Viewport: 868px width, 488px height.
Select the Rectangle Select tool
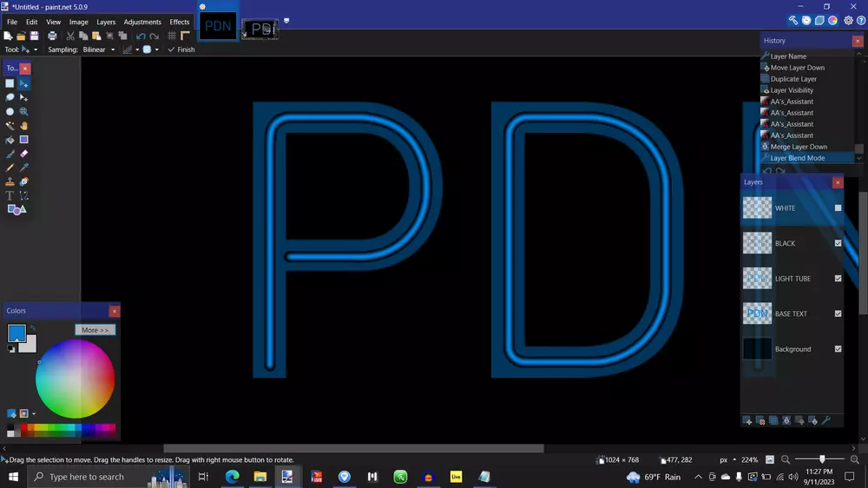[10, 83]
